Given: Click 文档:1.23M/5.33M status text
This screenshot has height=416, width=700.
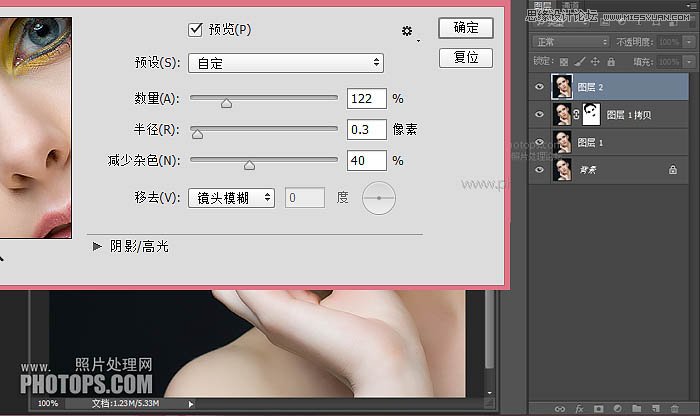Looking at the screenshot, I should (125, 404).
